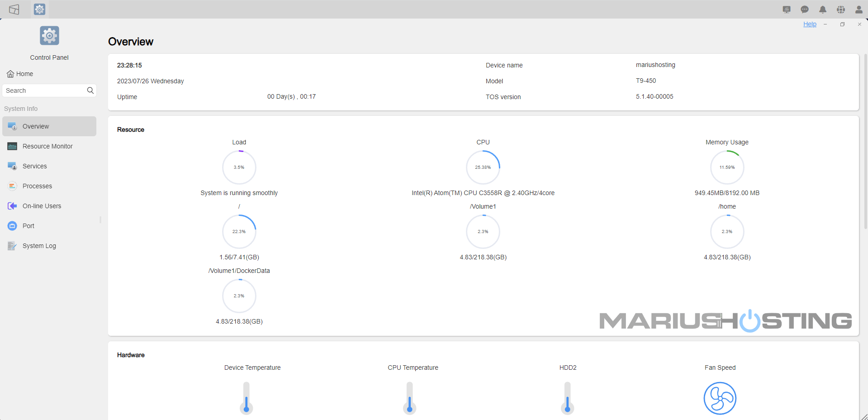
Task: Click the uptime value 00 Day(s), 00:17
Action: [x=291, y=96]
